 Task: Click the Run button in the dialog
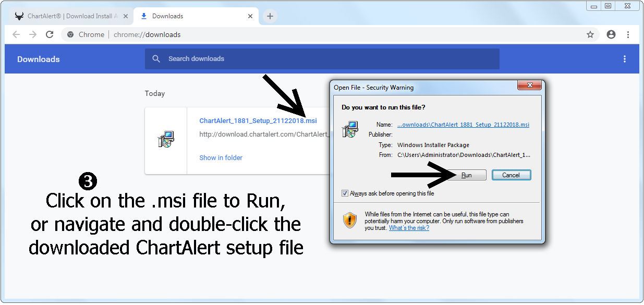(x=467, y=175)
